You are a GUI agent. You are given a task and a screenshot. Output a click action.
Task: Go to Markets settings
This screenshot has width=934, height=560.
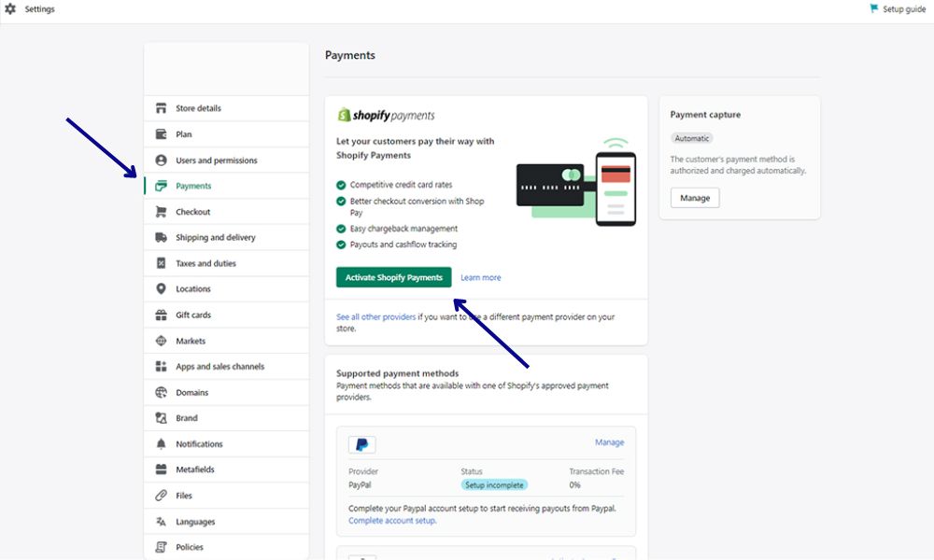click(x=226, y=341)
